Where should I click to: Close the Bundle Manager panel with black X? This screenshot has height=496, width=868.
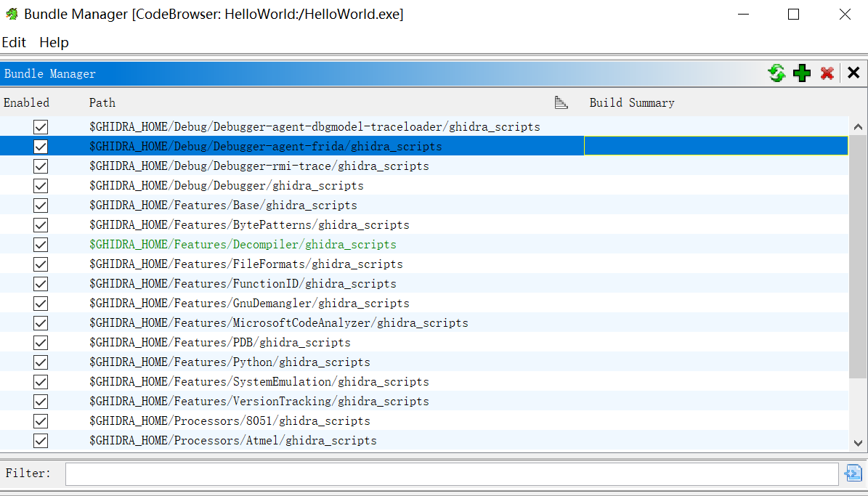click(853, 73)
